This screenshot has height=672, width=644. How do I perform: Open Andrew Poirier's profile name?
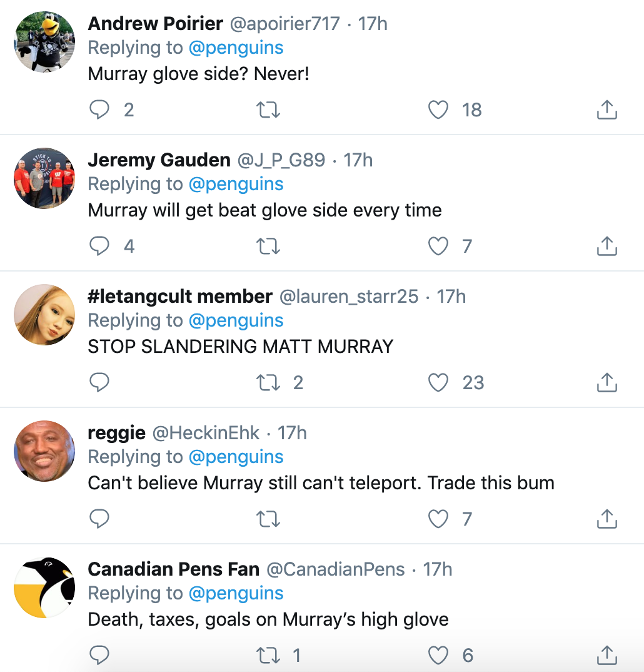tap(155, 24)
